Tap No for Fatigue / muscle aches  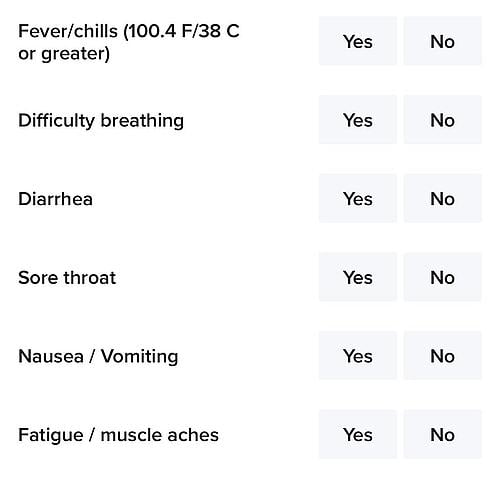[443, 434]
